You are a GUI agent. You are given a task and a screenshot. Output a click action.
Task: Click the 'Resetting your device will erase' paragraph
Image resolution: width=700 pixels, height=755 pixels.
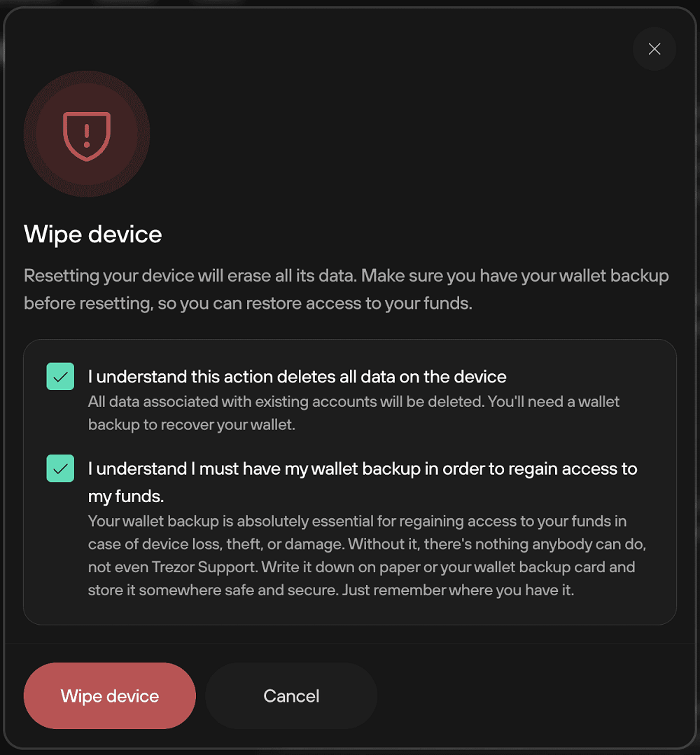(346, 289)
